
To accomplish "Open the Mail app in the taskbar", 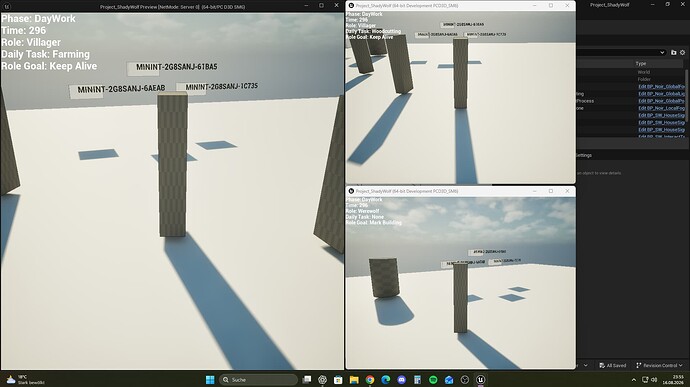I will pyautogui.click(x=449, y=380).
